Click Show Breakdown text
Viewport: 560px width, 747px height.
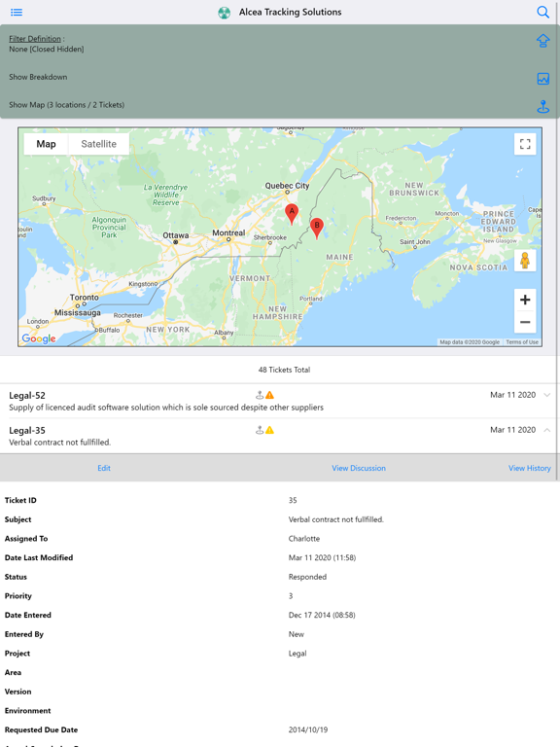38,77
